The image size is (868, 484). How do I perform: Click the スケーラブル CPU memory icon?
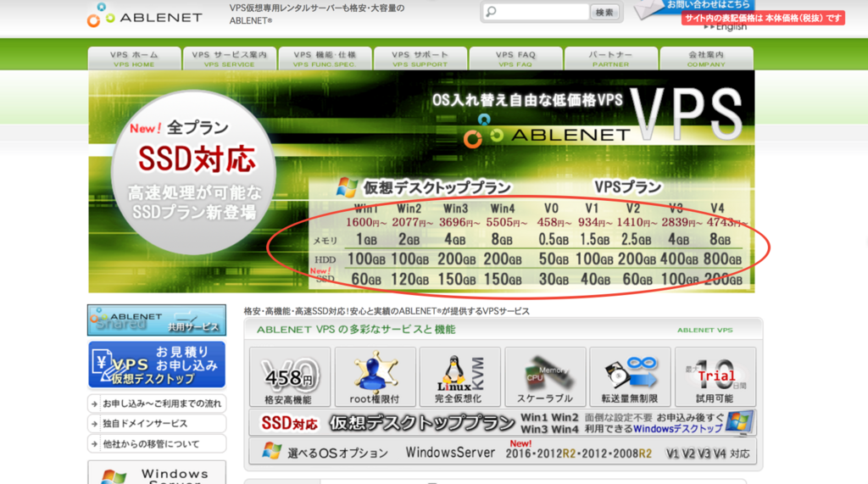545,377
